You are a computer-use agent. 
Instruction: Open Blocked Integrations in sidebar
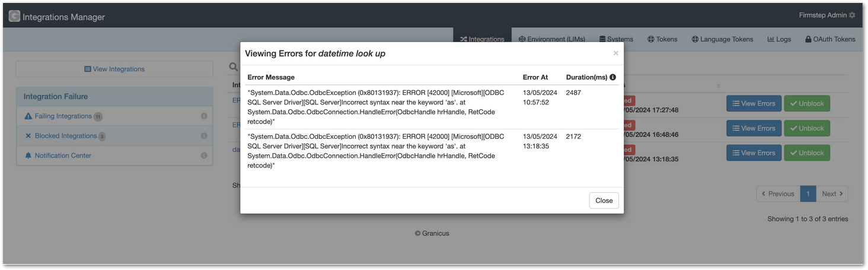click(x=65, y=136)
